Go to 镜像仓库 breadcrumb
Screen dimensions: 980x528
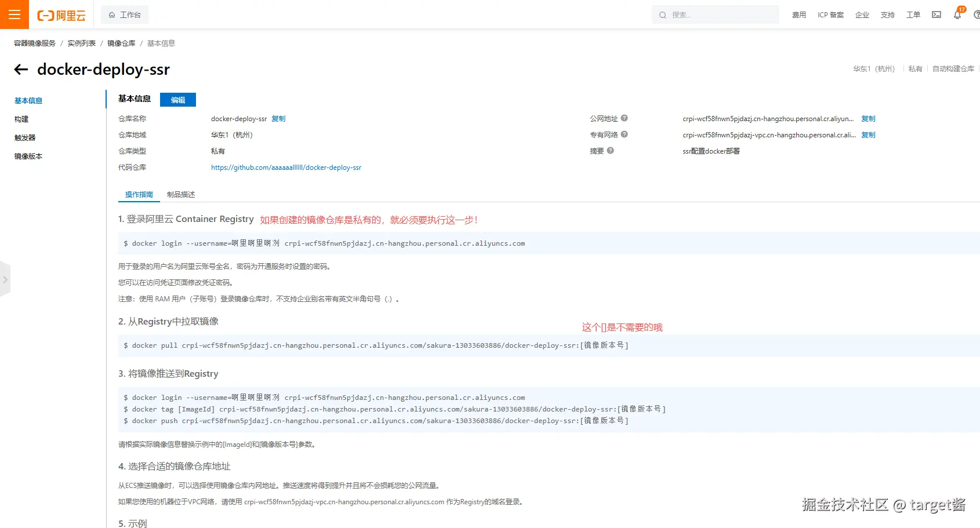(121, 43)
